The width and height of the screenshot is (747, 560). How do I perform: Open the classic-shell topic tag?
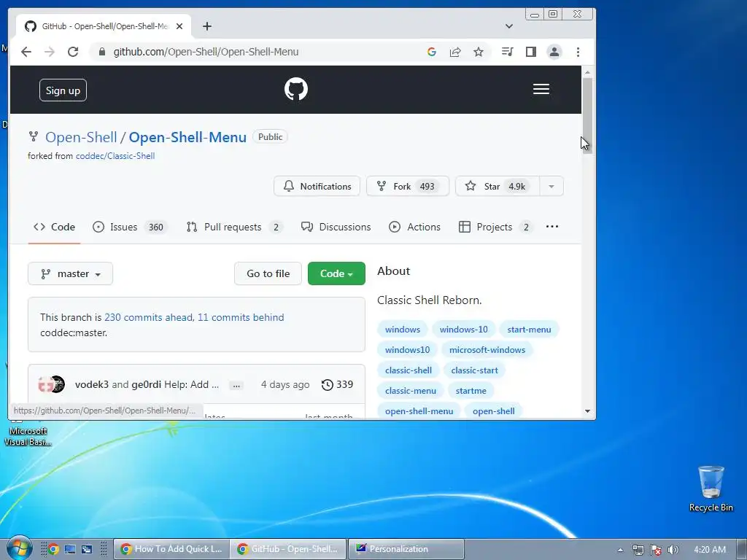point(409,370)
